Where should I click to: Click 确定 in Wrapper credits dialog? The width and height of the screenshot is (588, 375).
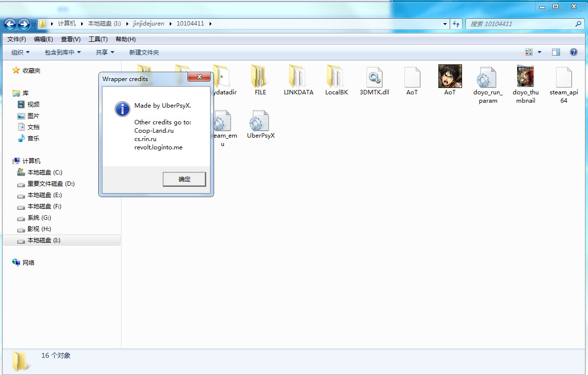pyautogui.click(x=184, y=179)
